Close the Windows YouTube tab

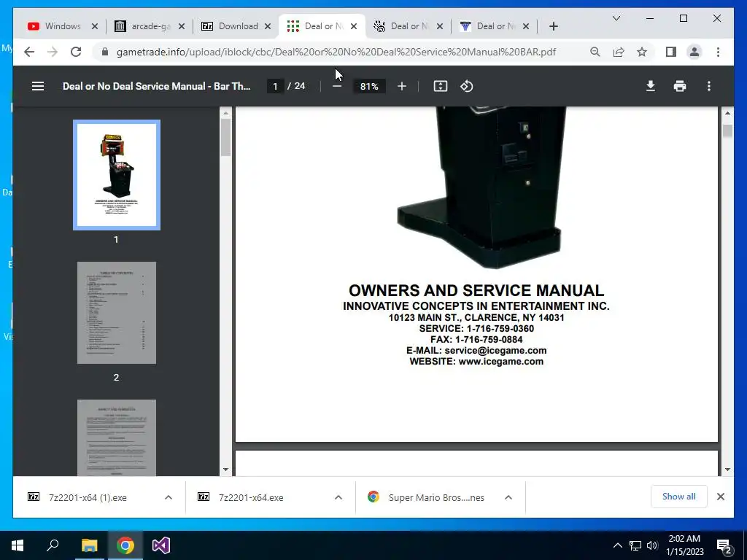(94, 26)
